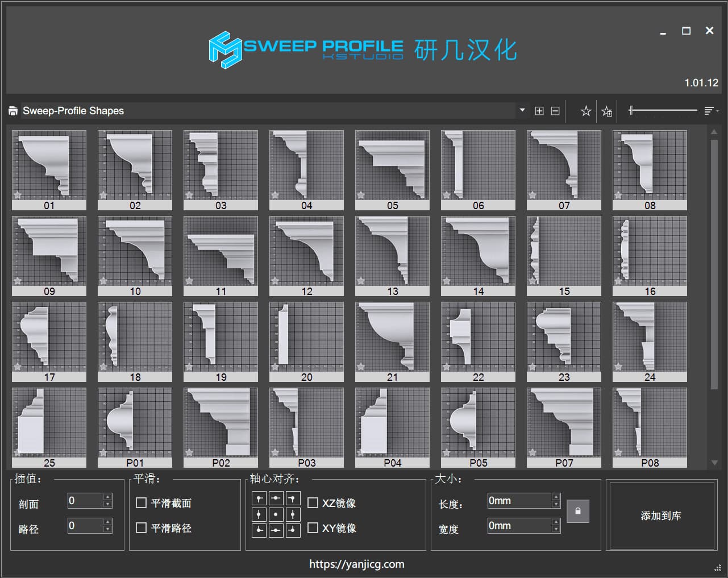
Task: Click the scroll up arrow of the shapes list
Action: (x=714, y=132)
